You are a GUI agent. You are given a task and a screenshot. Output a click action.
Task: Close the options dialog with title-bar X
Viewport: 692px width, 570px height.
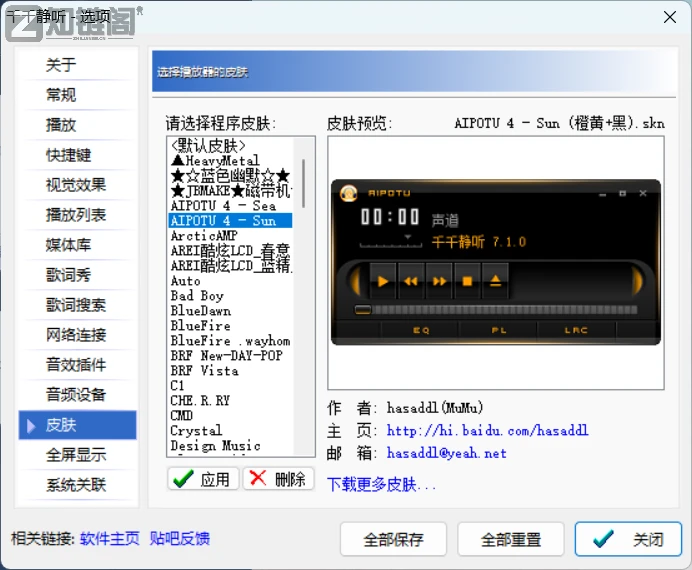tap(670, 17)
